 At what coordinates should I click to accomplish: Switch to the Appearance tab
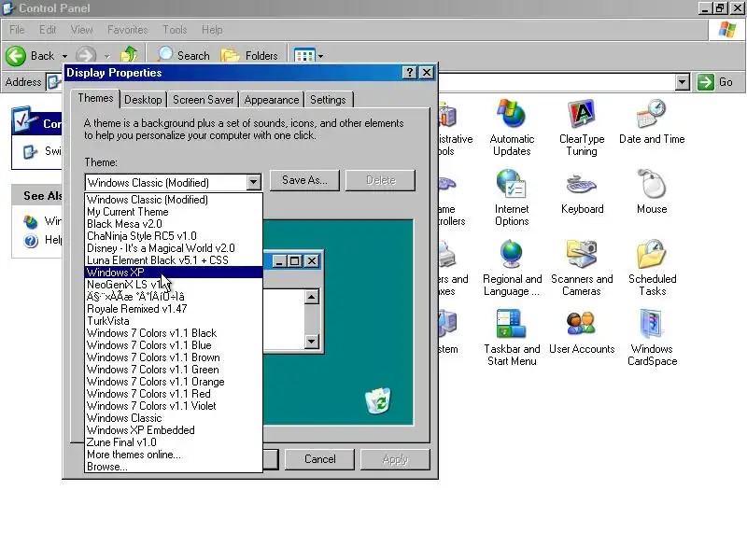(x=272, y=100)
